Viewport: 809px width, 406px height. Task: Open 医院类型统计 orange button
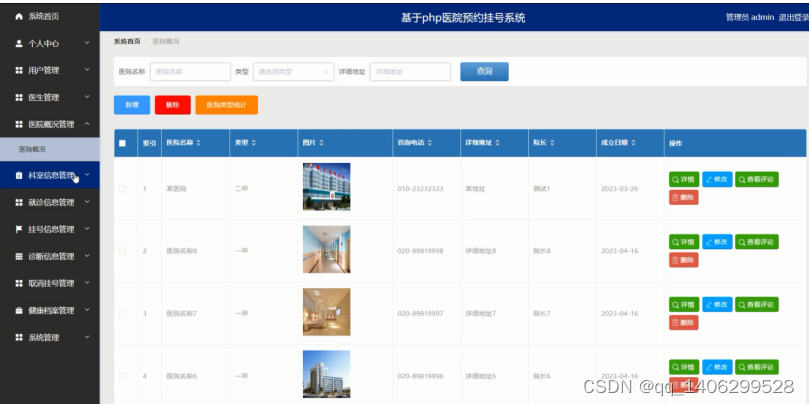[226, 105]
